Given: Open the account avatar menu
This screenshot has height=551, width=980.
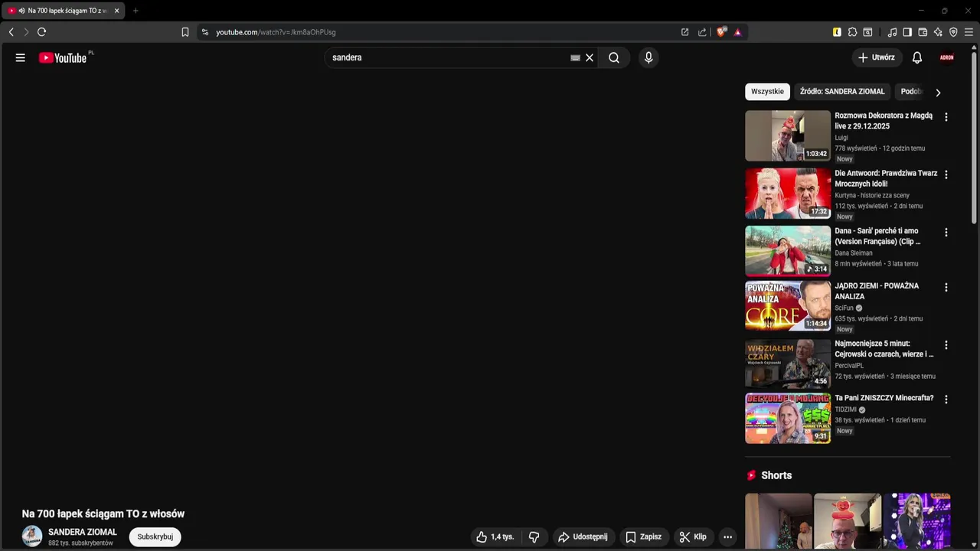Looking at the screenshot, I should (947, 57).
